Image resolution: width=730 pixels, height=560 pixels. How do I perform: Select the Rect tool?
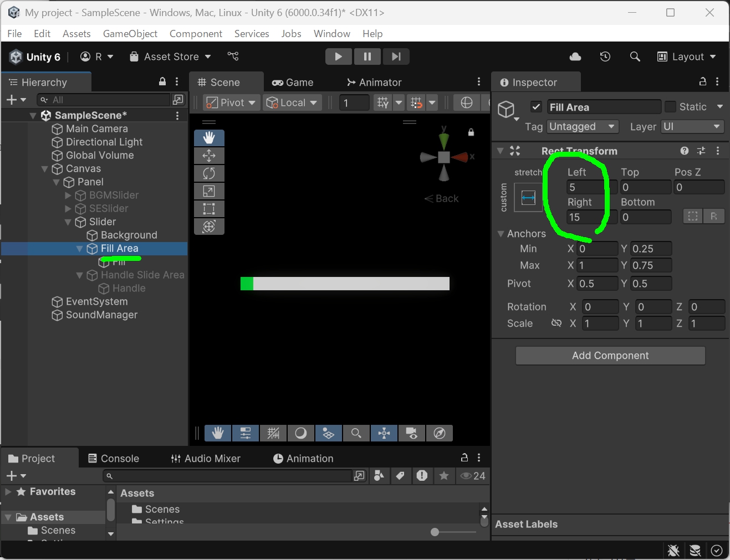coord(209,209)
